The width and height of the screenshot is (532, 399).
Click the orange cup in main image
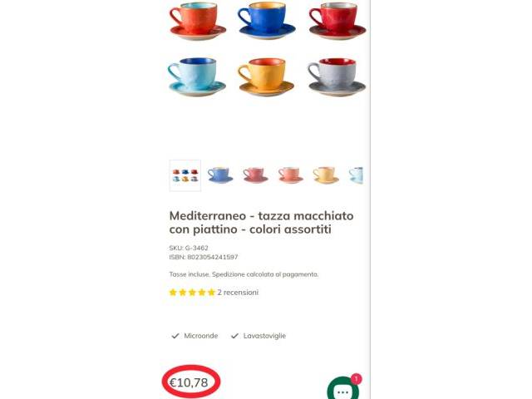pos(198,20)
